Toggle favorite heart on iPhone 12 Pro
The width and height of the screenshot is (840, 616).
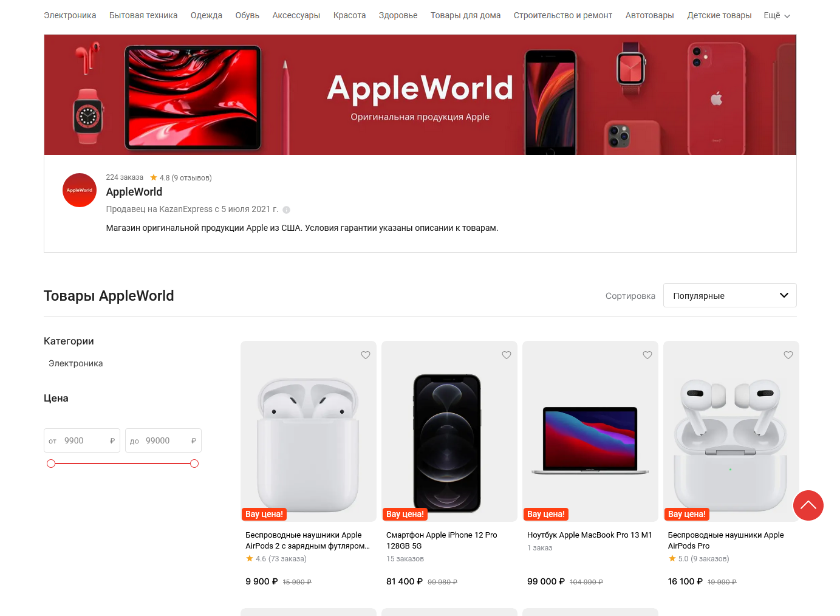point(507,355)
